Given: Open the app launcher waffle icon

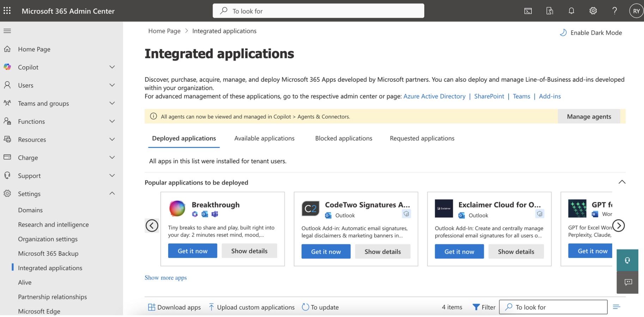Looking at the screenshot, I should [x=7, y=11].
